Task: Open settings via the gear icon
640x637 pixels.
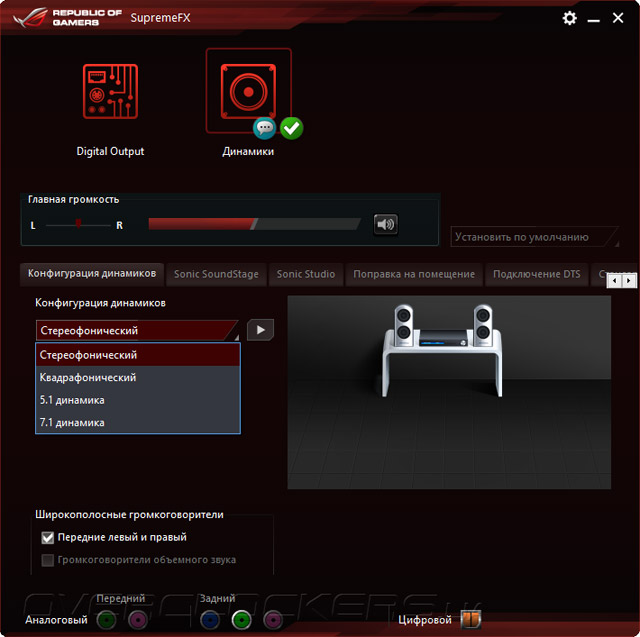Action: click(569, 18)
